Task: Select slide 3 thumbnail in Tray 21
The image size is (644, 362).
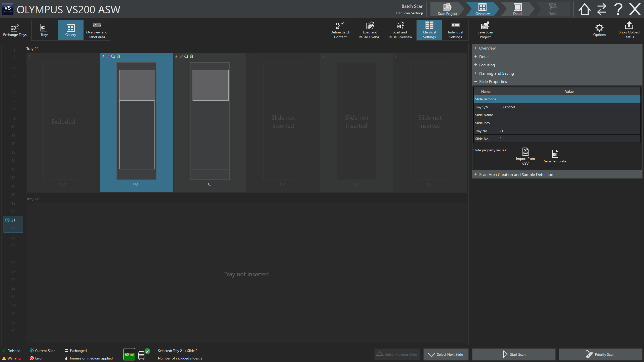Action: [210, 121]
